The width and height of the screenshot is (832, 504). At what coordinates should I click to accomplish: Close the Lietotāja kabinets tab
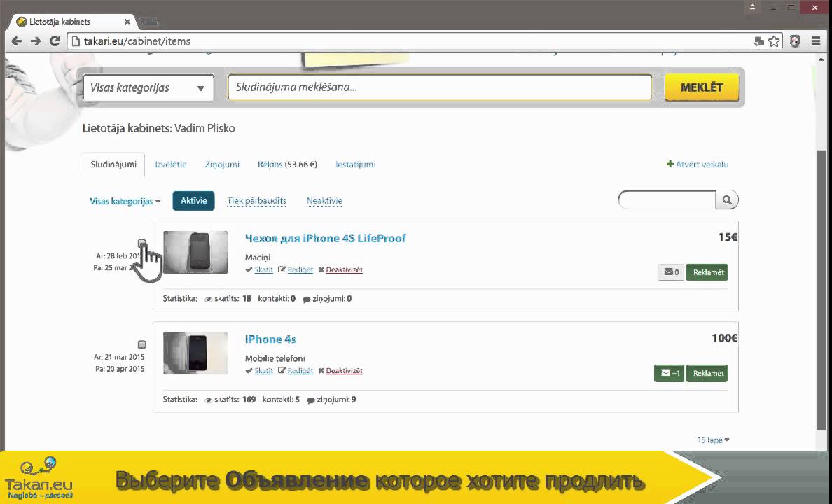pyautogui.click(x=127, y=22)
